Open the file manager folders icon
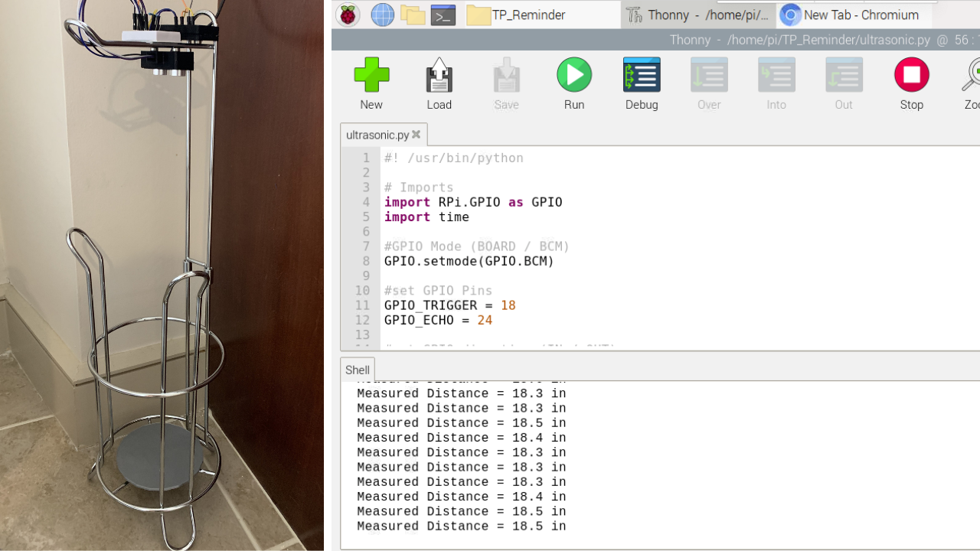The image size is (980, 551). point(413,15)
